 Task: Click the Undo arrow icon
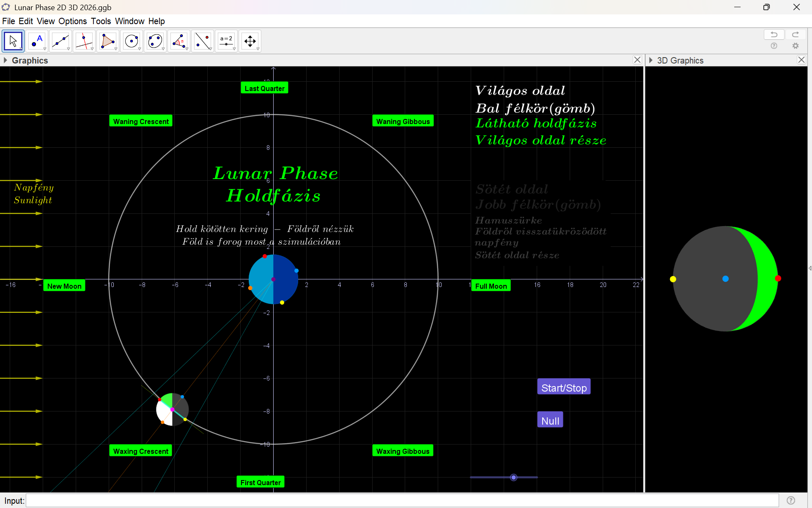(774, 34)
